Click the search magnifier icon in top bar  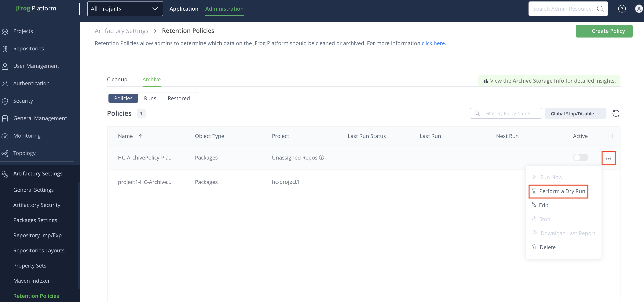[x=600, y=9]
